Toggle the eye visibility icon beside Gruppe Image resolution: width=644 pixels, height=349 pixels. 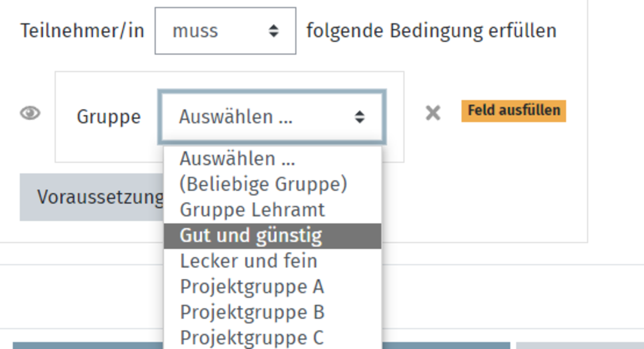(30, 113)
